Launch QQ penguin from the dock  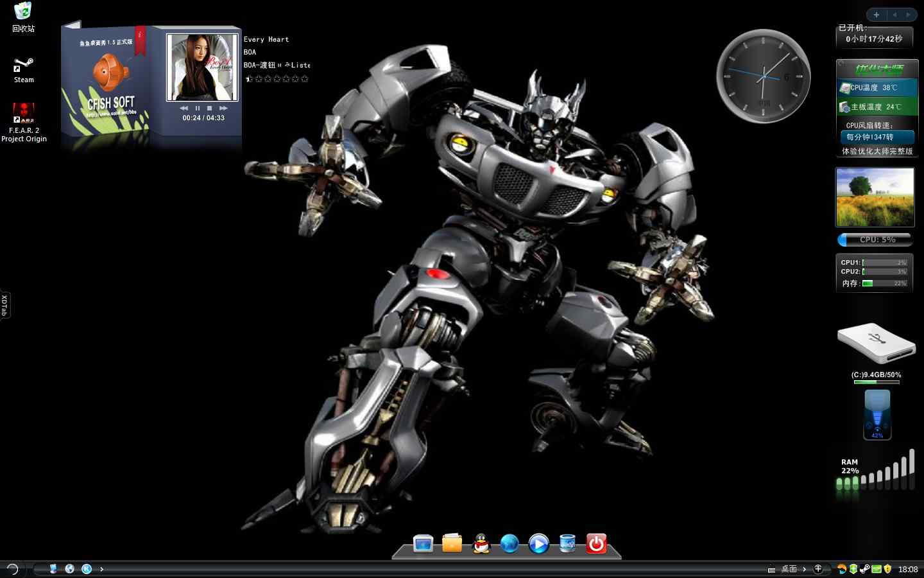coord(481,544)
